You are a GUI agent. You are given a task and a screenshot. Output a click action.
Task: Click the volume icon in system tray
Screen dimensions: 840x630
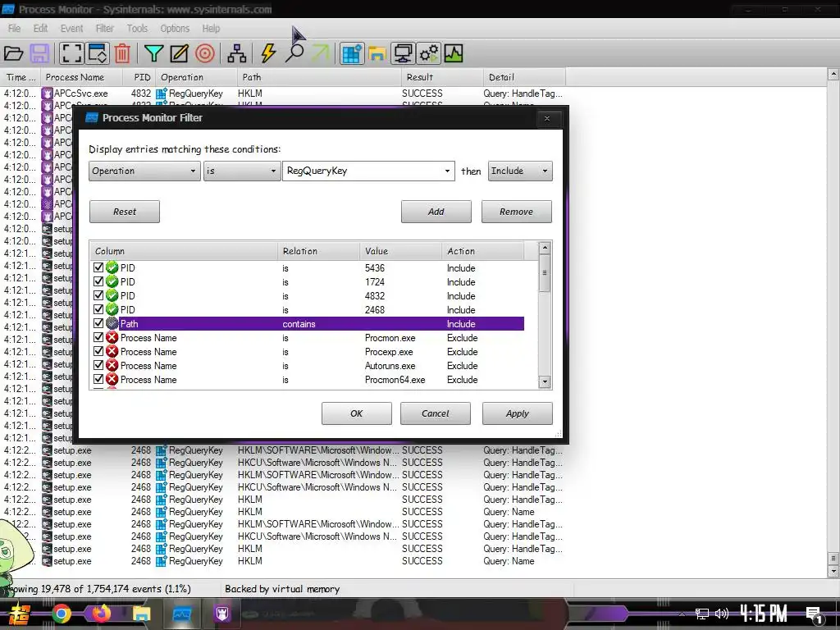(x=722, y=614)
